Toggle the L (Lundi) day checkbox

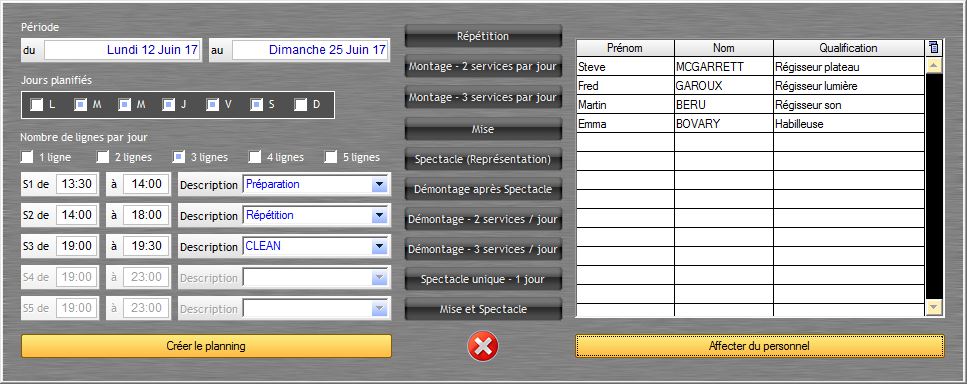click(37, 105)
